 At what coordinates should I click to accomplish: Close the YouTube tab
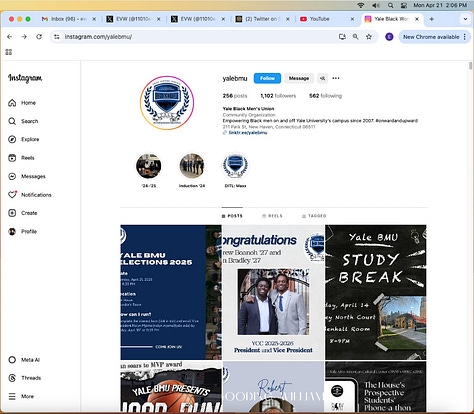tap(352, 19)
